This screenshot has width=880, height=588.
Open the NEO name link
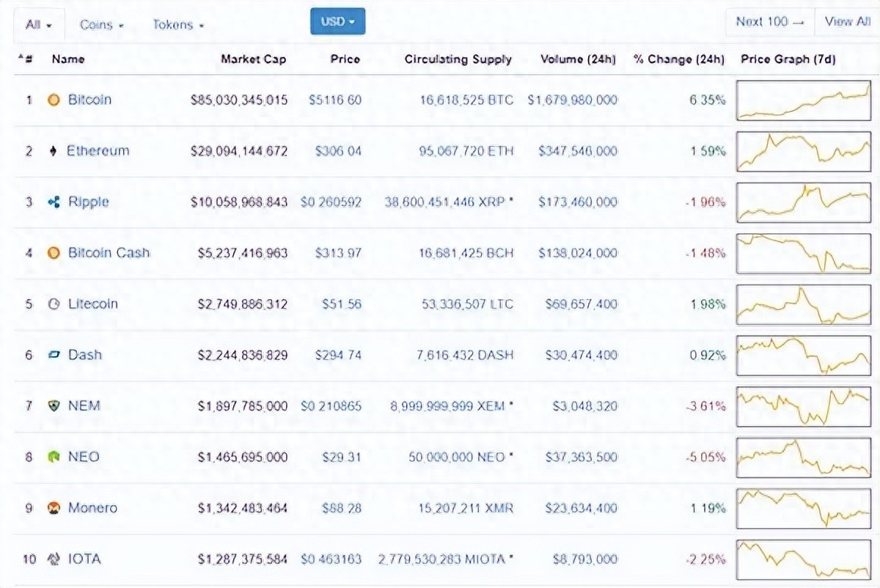pos(84,457)
